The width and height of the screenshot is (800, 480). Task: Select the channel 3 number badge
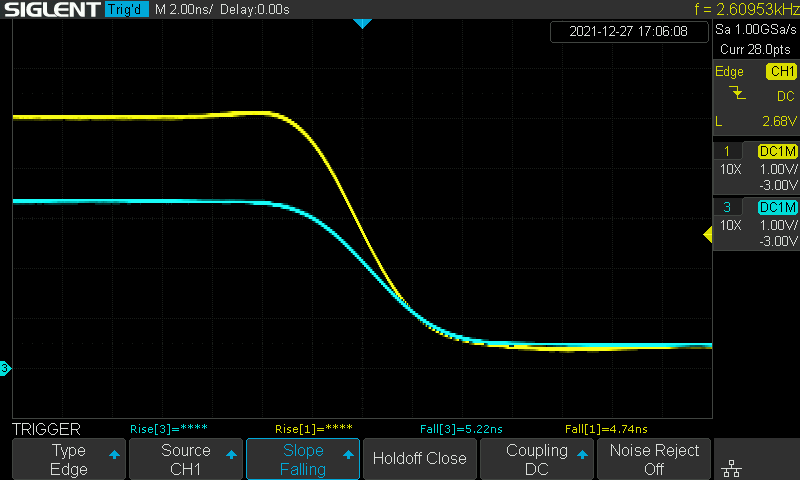[x=727, y=207]
